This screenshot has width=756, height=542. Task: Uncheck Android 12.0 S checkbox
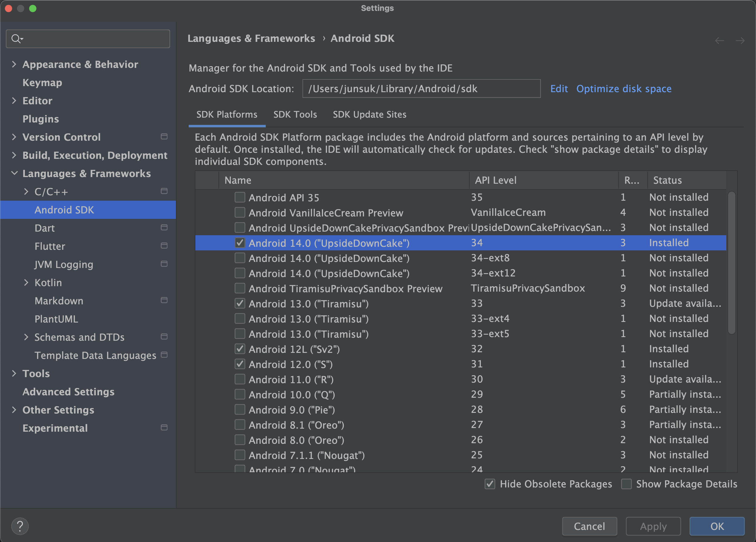240,364
